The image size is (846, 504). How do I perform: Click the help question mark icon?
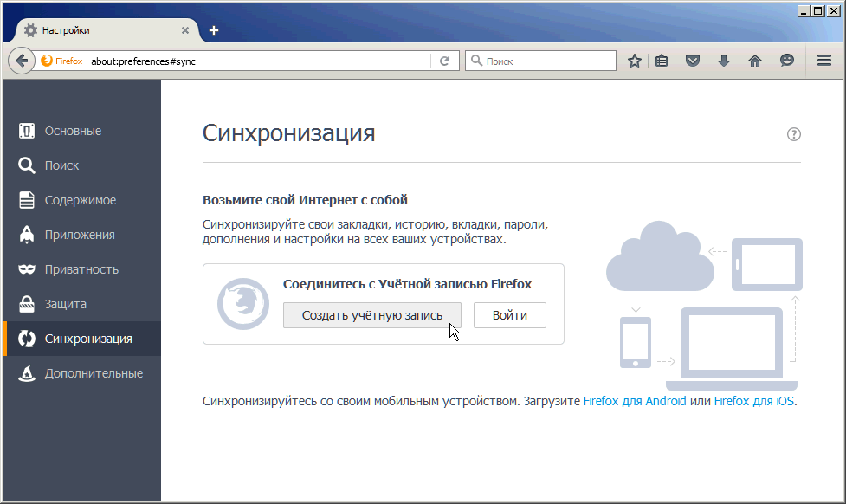(x=794, y=134)
